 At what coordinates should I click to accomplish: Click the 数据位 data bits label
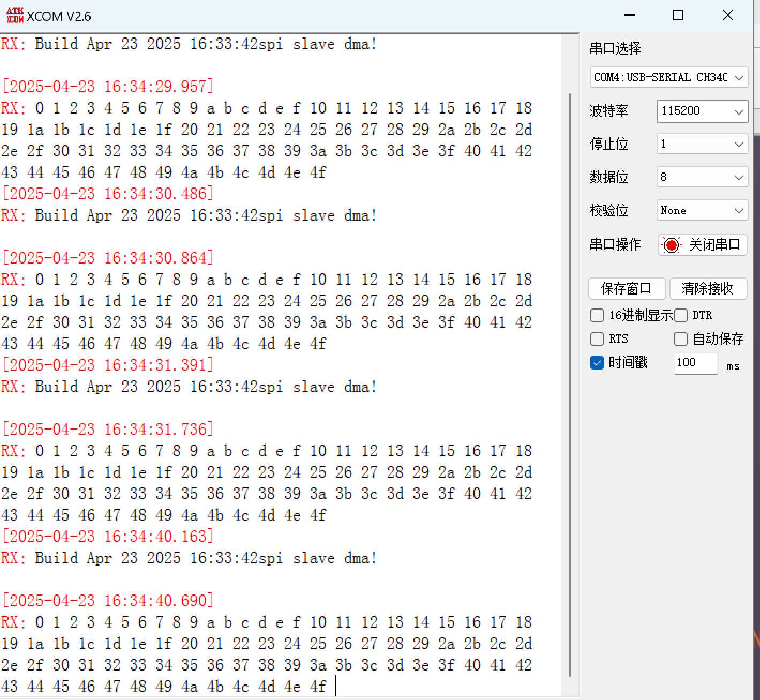tap(609, 177)
